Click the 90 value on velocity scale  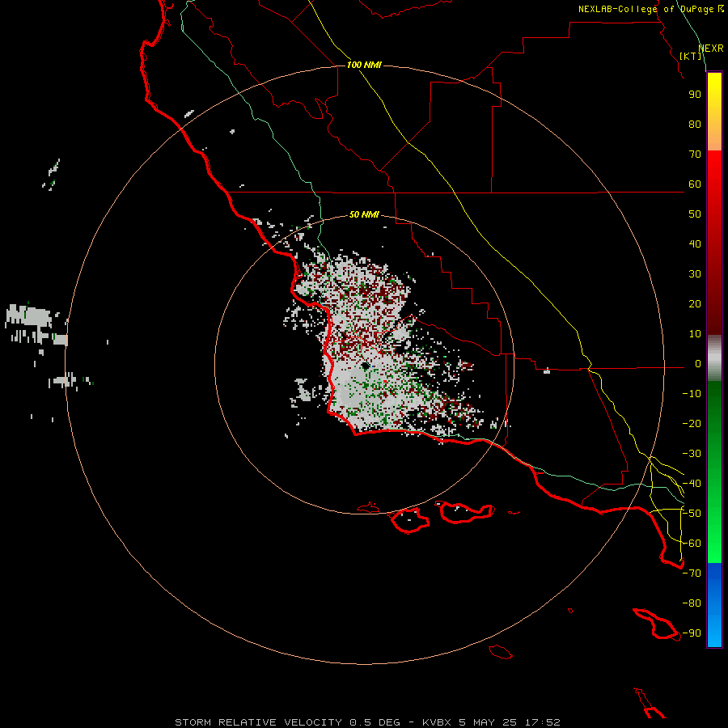tap(695, 95)
